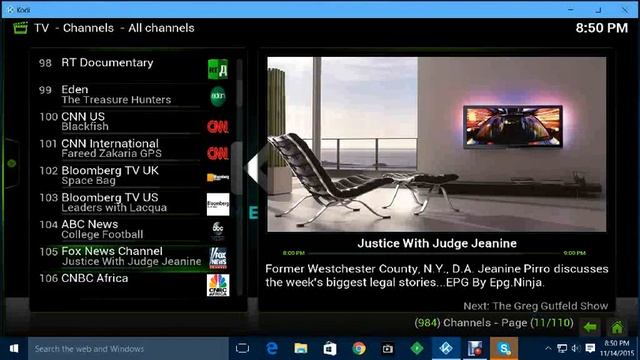Select channel 104 ABC News
640x360 pixels.
tap(133, 230)
